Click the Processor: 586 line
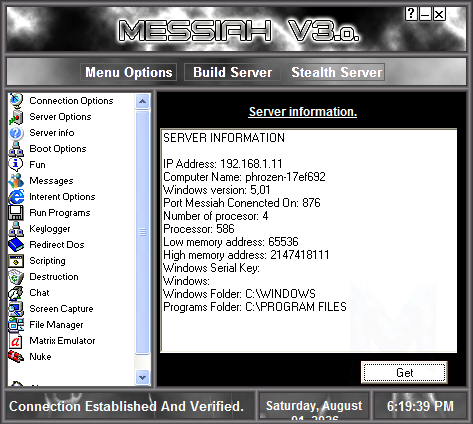This screenshot has width=473, height=424. [199, 229]
